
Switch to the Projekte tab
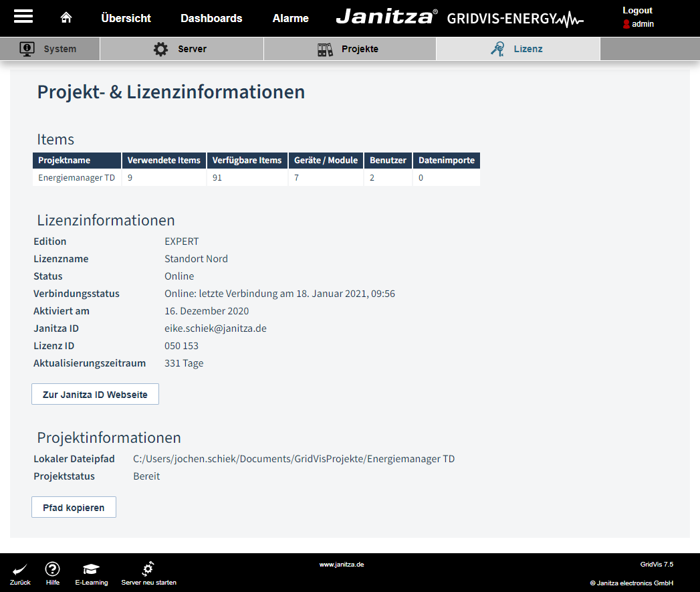[x=349, y=48]
